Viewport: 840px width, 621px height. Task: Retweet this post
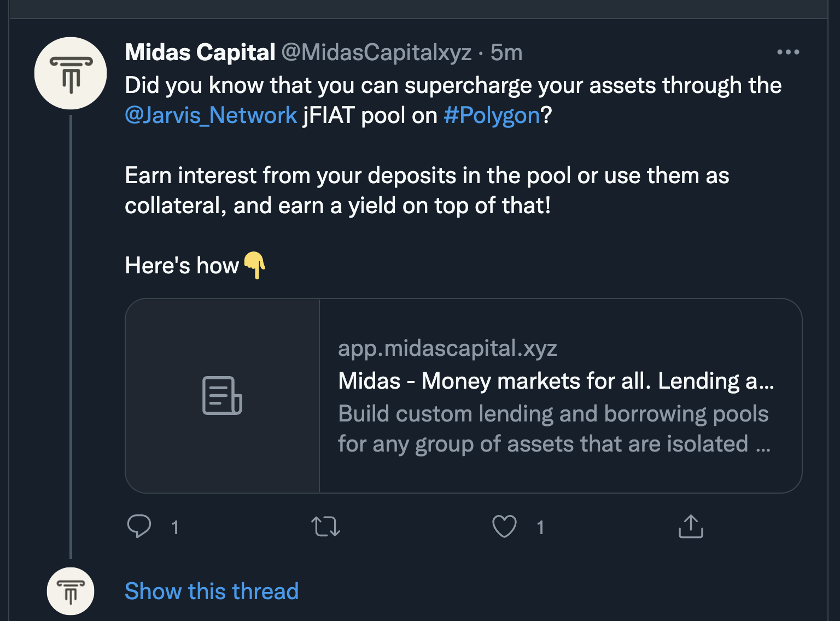(326, 526)
